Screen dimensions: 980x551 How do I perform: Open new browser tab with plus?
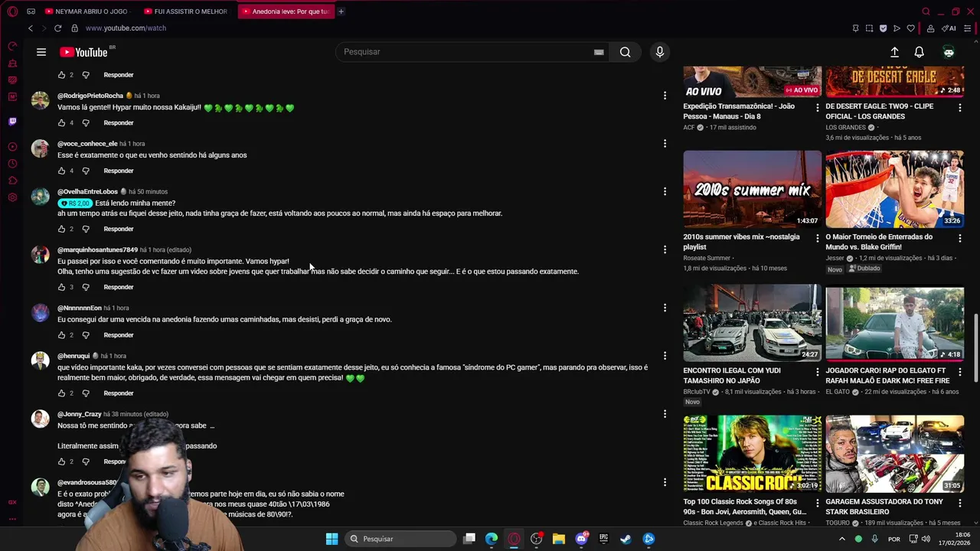pyautogui.click(x=341, y=11)
